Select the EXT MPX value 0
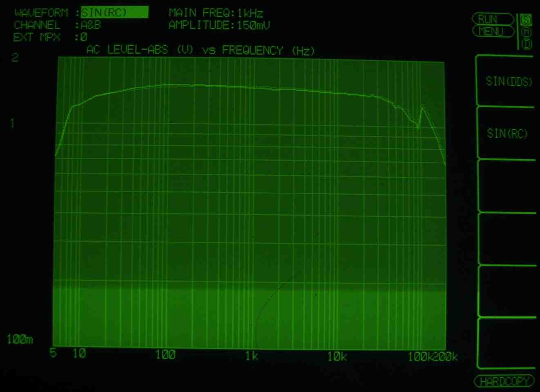Image resolution: width=540 pixels, height=392 pixels. (84, 37)
